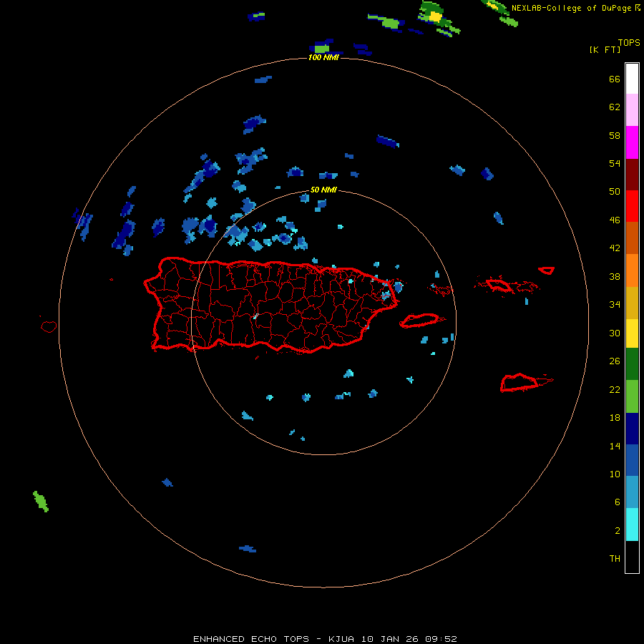The height and width of the screenshot is (644, 644).
Task: Select the dark orange legend swatch
Action: pyautogui.click(x=632, y=238)
